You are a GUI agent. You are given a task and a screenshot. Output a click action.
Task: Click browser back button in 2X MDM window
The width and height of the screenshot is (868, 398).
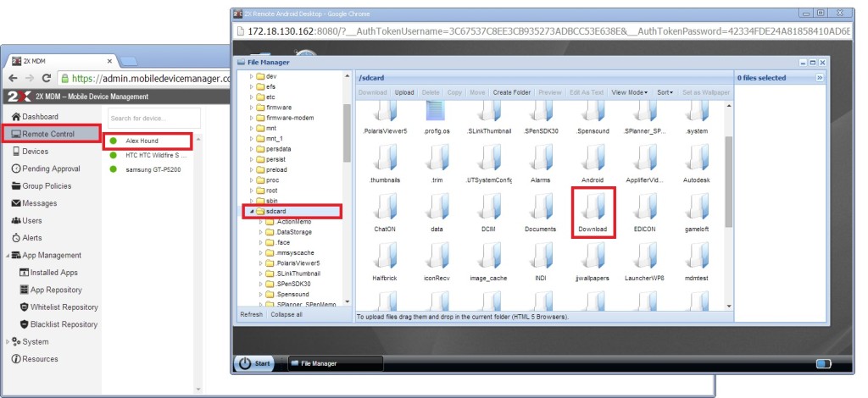pos(14,79)
